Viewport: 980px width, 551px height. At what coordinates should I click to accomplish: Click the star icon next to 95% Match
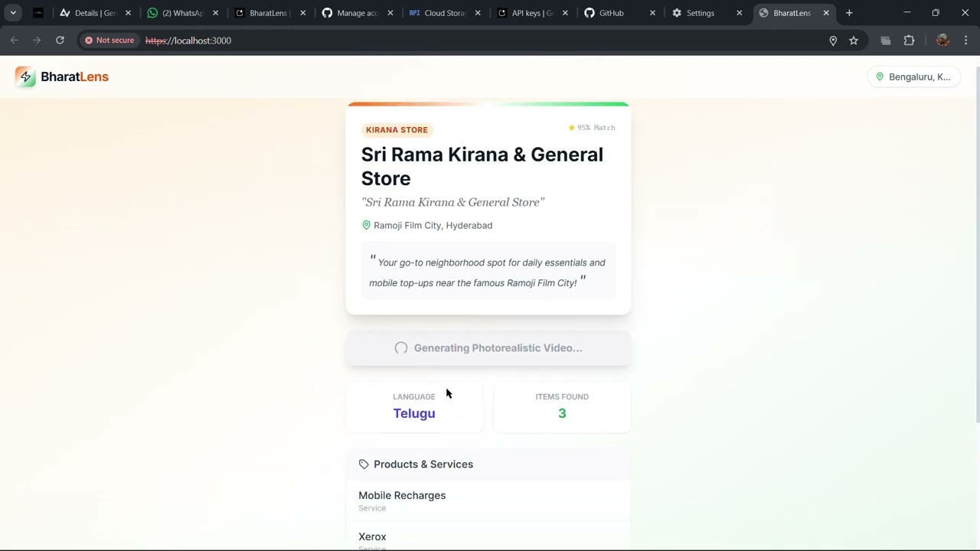[x=571, y=128]
